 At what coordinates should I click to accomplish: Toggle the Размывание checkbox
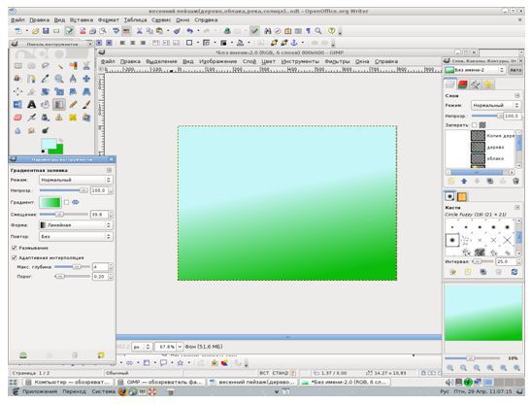(x=15, y=248)
